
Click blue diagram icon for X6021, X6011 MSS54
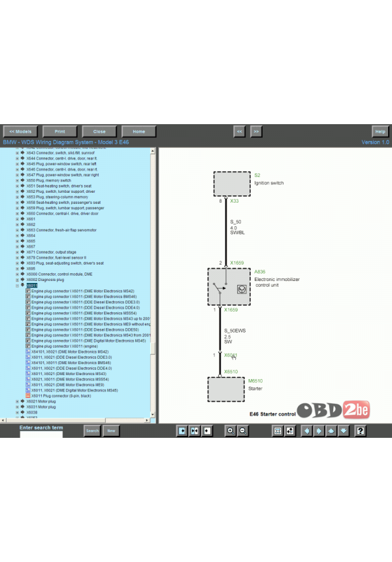click(28, 379)
